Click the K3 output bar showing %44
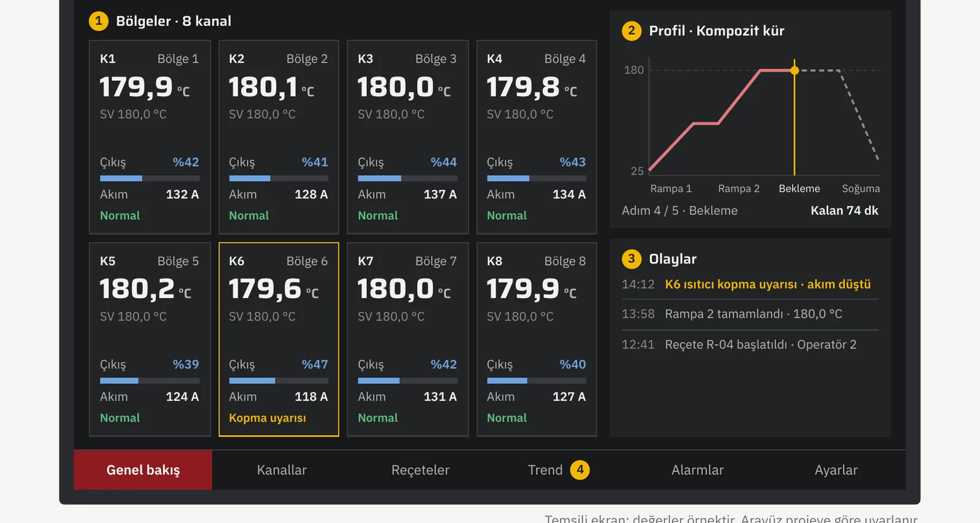 click(x=407, y=178)
